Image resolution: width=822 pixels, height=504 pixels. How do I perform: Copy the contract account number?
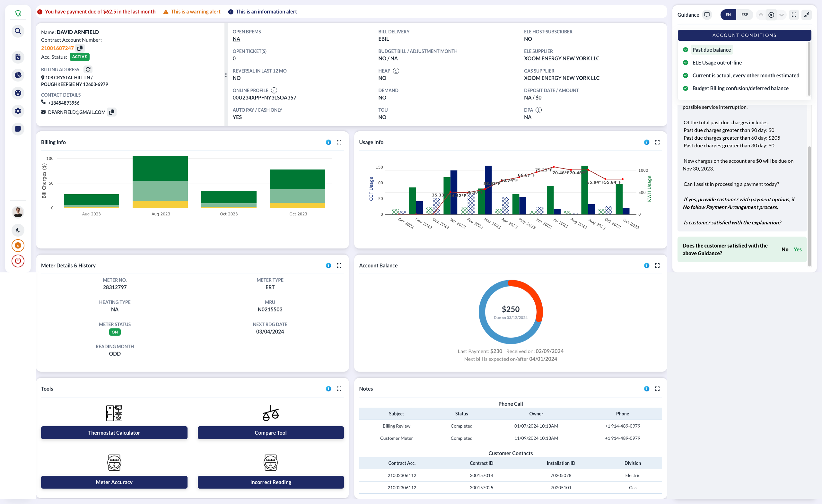(80, 48)
